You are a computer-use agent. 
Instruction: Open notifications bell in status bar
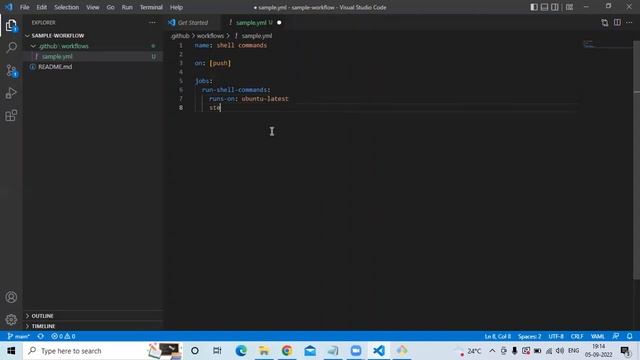click(x=629, y=336)
